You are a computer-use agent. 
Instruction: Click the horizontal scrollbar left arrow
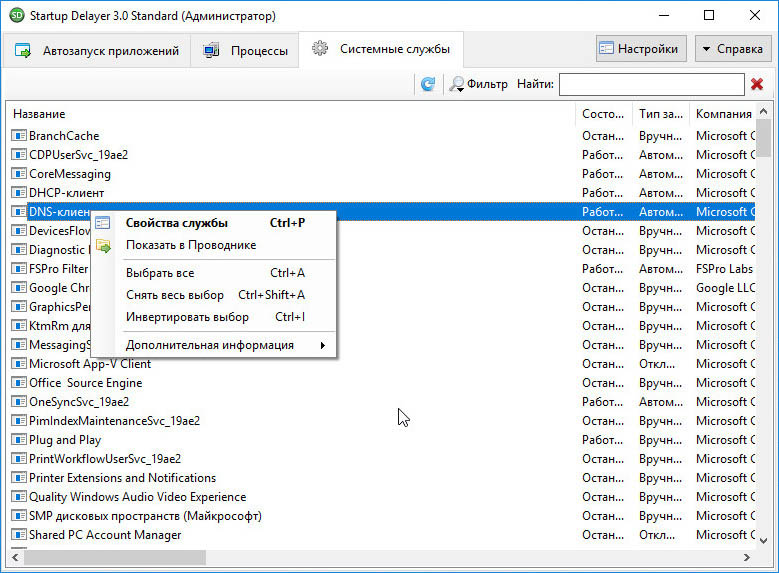(x=15, y=558)
